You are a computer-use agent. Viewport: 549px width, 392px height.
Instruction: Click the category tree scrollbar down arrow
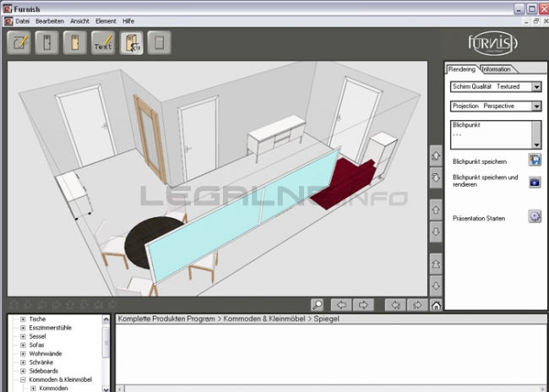coord(106,389)
